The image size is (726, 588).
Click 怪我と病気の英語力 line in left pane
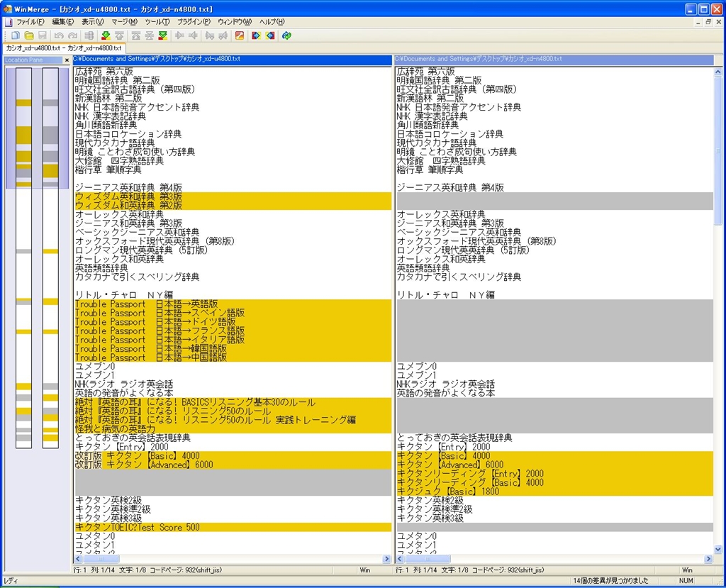233,429
